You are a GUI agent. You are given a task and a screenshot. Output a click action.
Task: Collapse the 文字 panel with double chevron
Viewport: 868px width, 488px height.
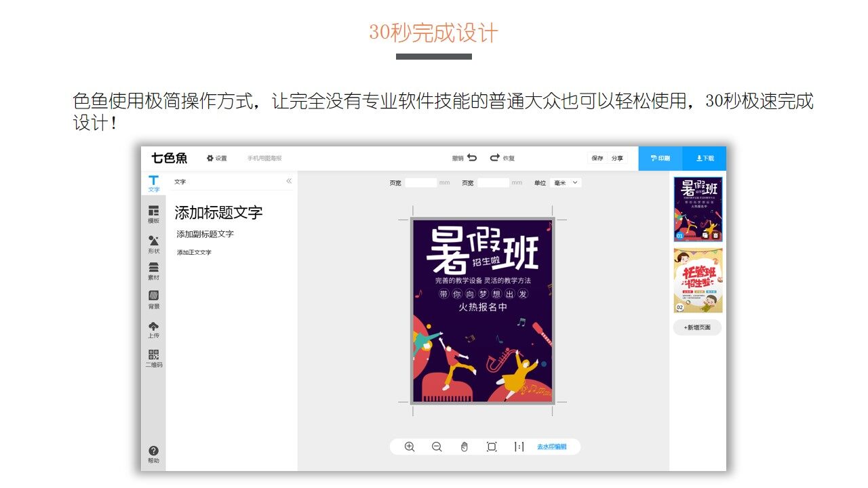(289, 181)
